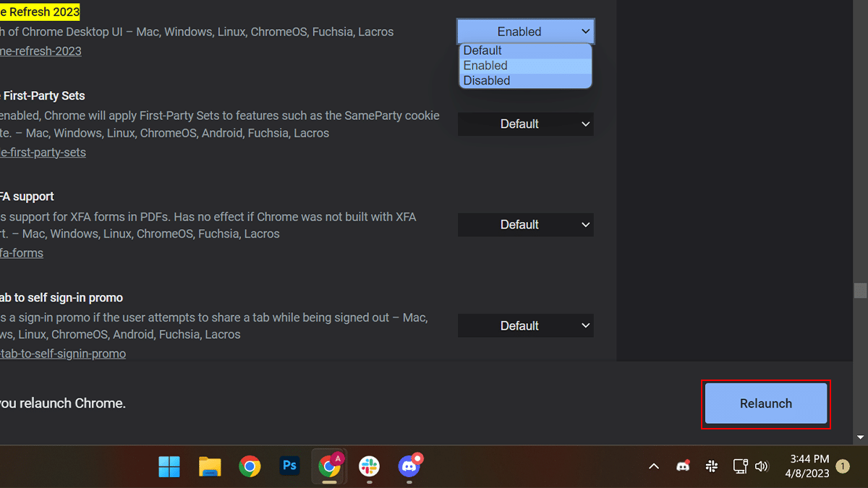Launch Google Chrome from taskbar
868x488 pixels.
250,467
